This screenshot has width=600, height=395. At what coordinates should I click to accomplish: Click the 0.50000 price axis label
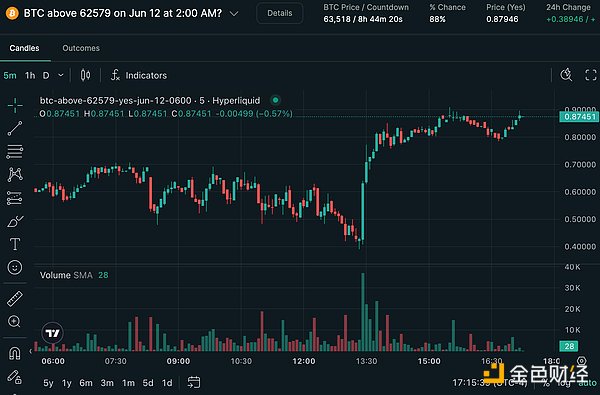pyautogui.click(x=580, y=219)
